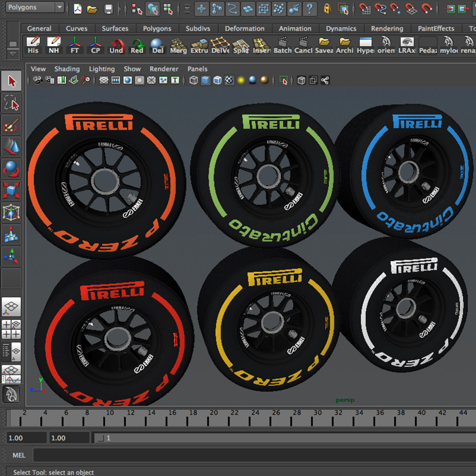The width and height of the screenshot is (476, 476).
Task: Open the Dynamics shelf tab
Action: (x=341, y=29)
